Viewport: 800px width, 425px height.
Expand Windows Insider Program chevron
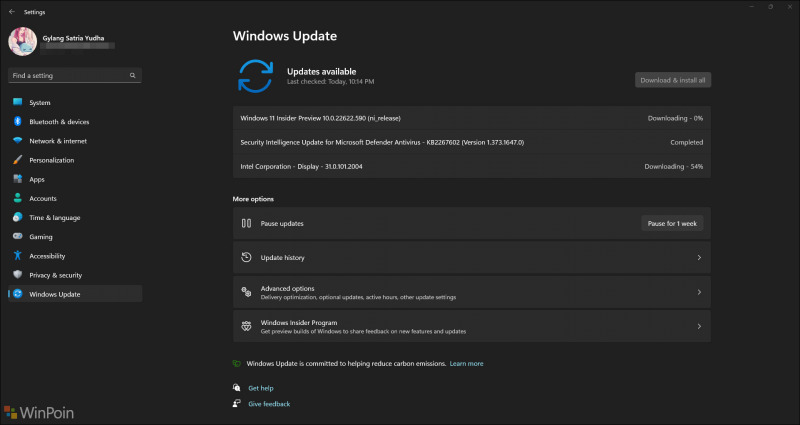699,327
